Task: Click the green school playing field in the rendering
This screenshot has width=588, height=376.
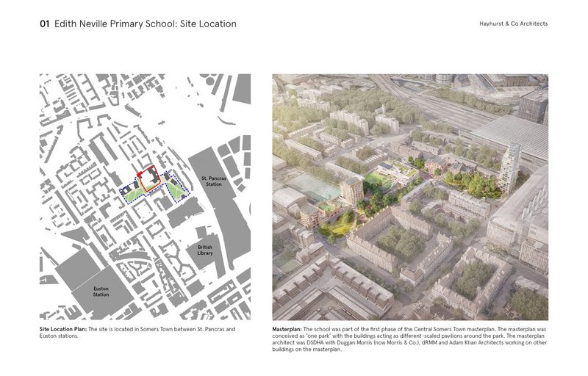Action: click(376, 179)
